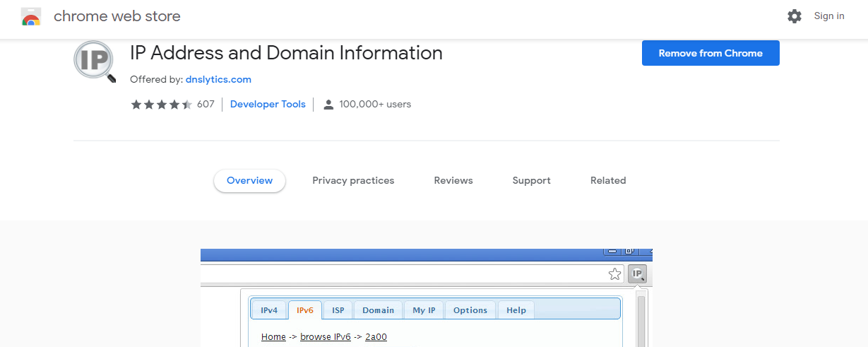Screen dimensions: 868x347
Task: Click the Help tab in the preview
Action: point(516,310)
